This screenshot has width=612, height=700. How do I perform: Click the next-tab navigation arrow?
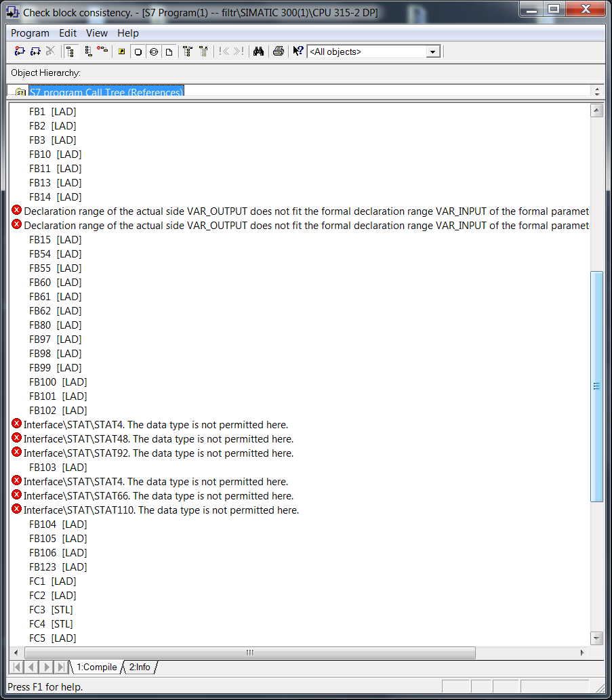coord(46,667)
